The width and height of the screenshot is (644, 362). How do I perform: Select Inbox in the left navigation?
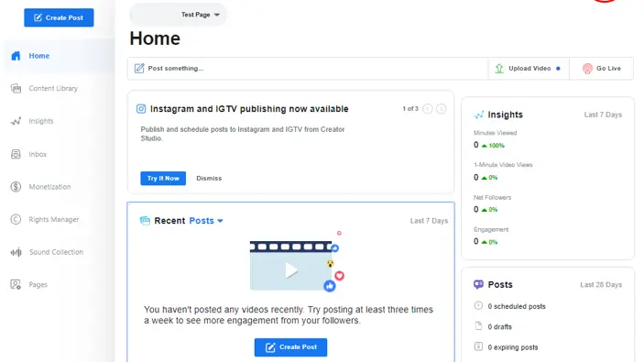pyautogui.click(x=38, y=154)
